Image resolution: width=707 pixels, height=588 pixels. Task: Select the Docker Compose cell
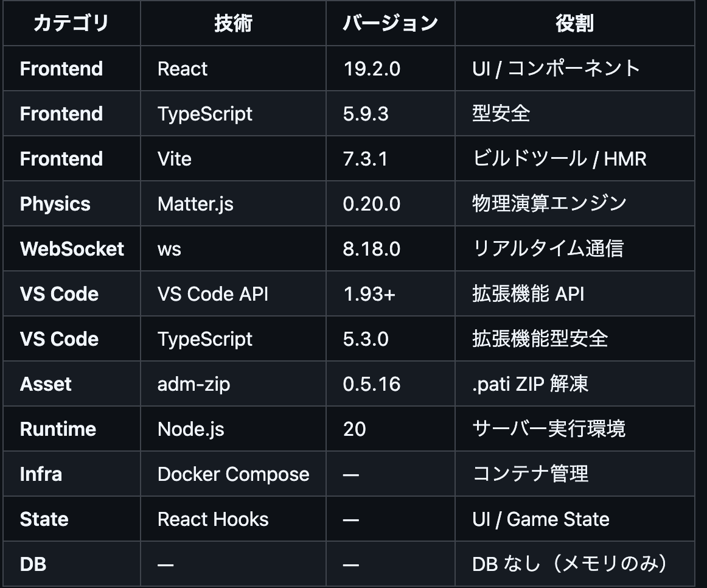pyautogui.click(x=234, y=474)
